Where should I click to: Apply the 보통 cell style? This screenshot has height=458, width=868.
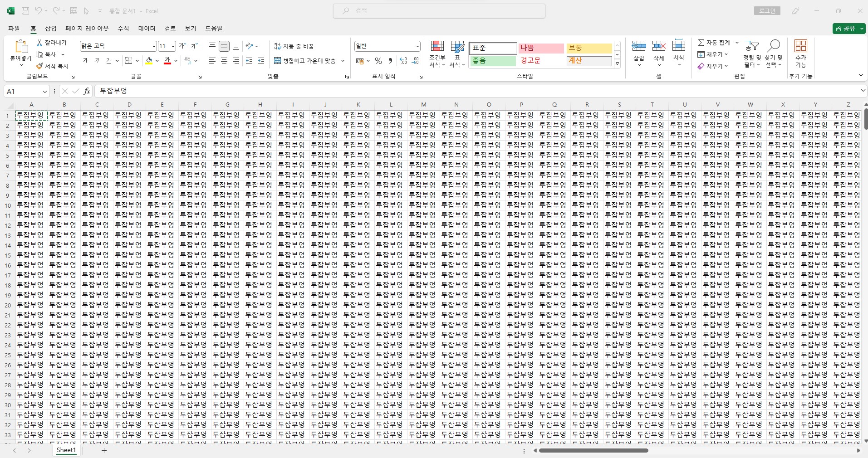pyautogui.click(x=589, y=48)
